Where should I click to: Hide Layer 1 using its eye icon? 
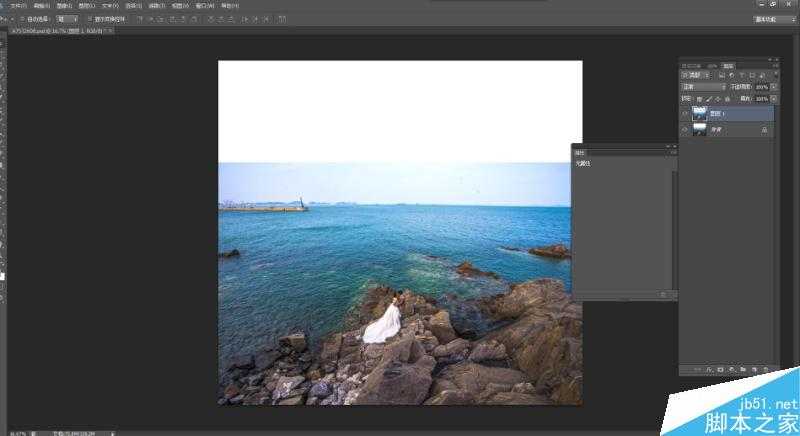click(685, 114)
